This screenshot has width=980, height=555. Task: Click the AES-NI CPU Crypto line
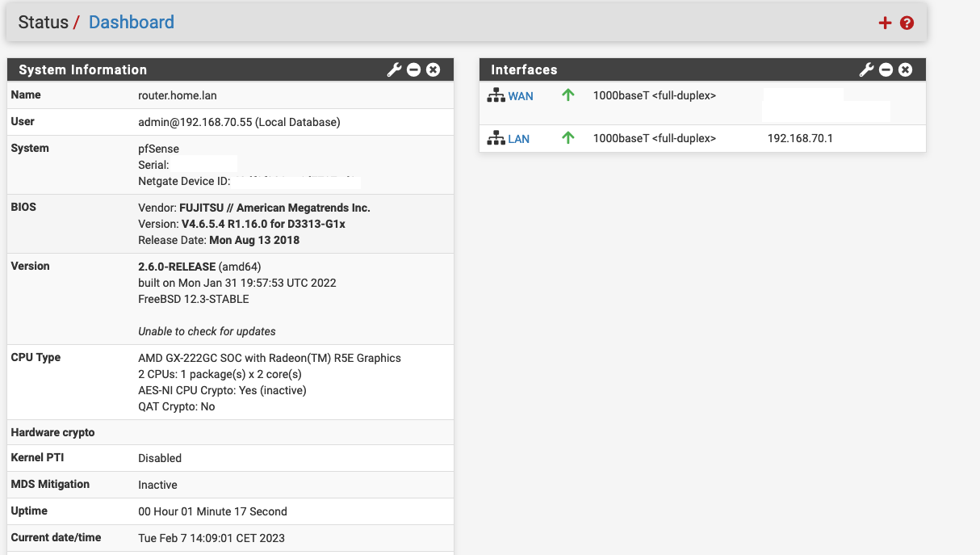(x=222, y=390)
